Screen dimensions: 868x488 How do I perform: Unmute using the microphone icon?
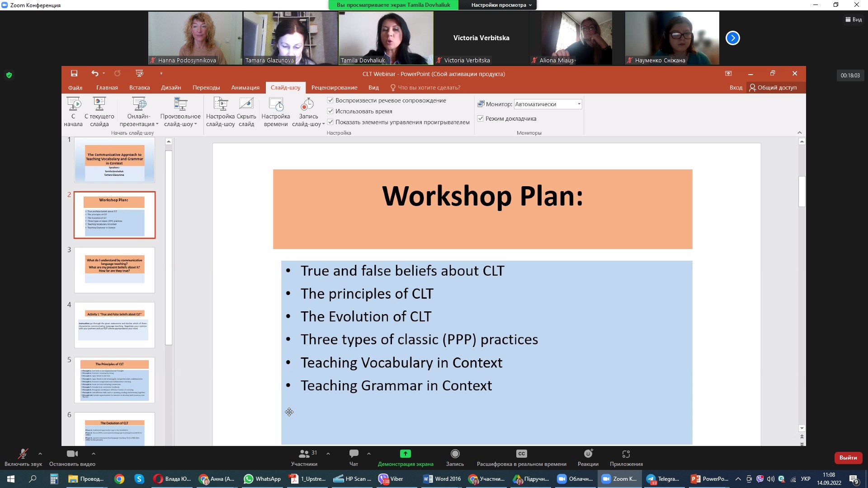pyautogui.click(x=22, y=454)
